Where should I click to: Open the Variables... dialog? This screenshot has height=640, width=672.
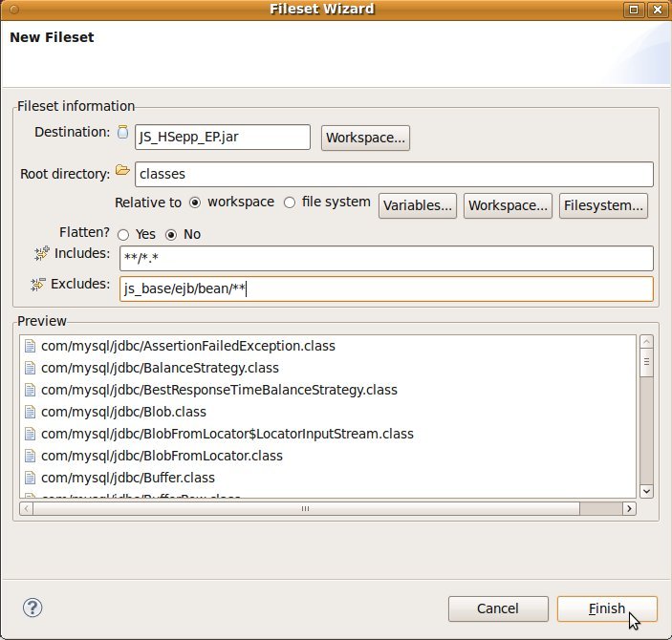point(419,205)
